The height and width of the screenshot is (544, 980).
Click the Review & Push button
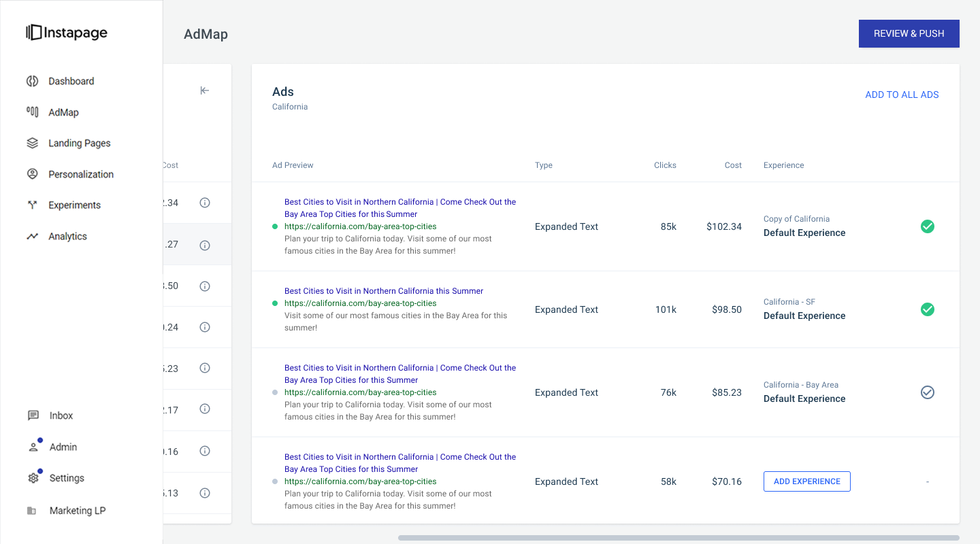click(x=909, y=33)
